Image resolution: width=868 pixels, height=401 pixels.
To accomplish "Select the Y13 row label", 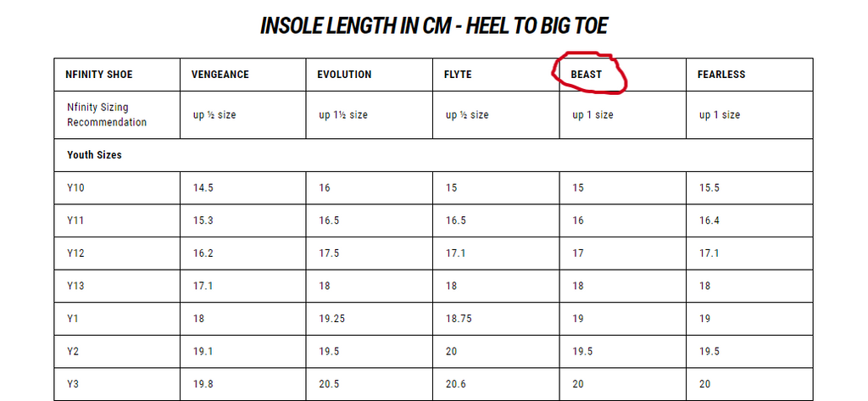I will [x=76, y=287].
